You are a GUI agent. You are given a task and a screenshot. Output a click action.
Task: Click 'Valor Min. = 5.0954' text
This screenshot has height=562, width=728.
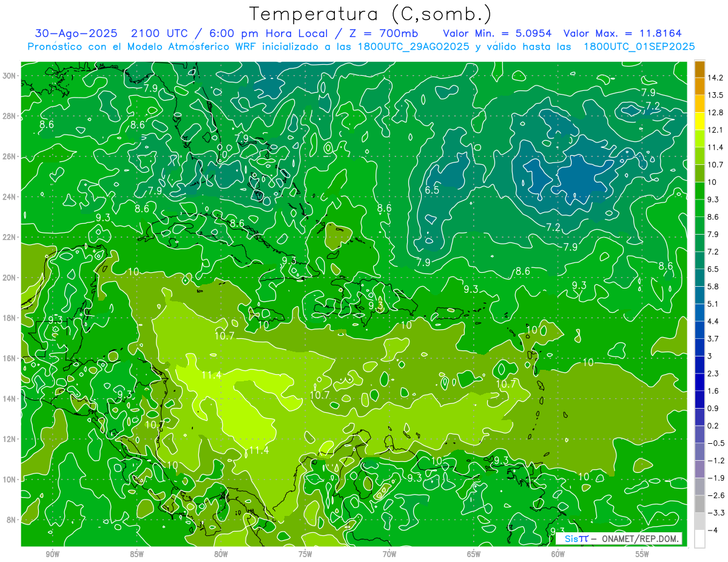click(x=497, y=33)
